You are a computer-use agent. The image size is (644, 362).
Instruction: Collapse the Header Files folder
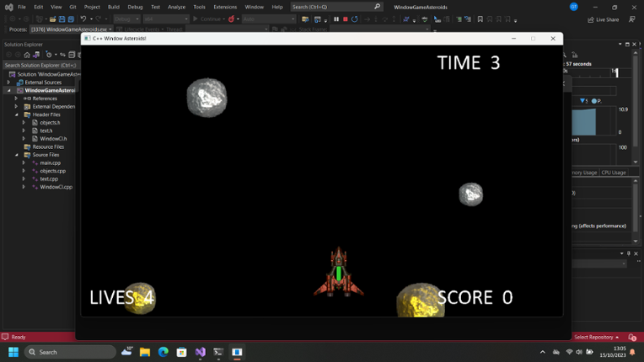(16, 114)
